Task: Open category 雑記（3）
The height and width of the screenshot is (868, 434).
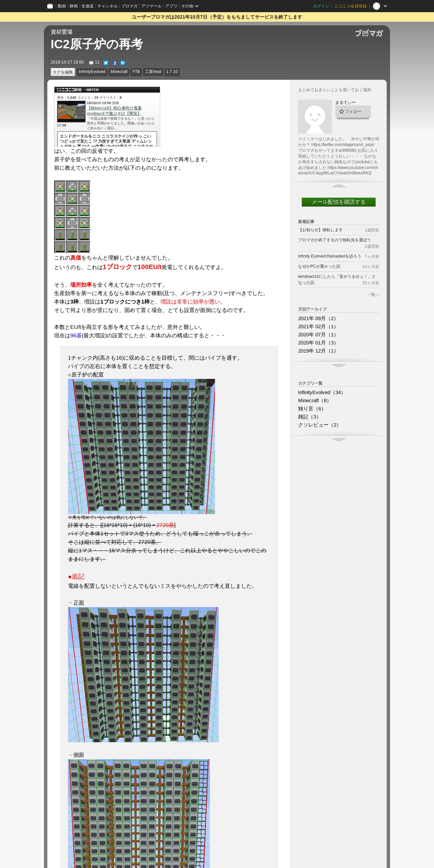Action: pyautogui.click(x=309, y=417)
